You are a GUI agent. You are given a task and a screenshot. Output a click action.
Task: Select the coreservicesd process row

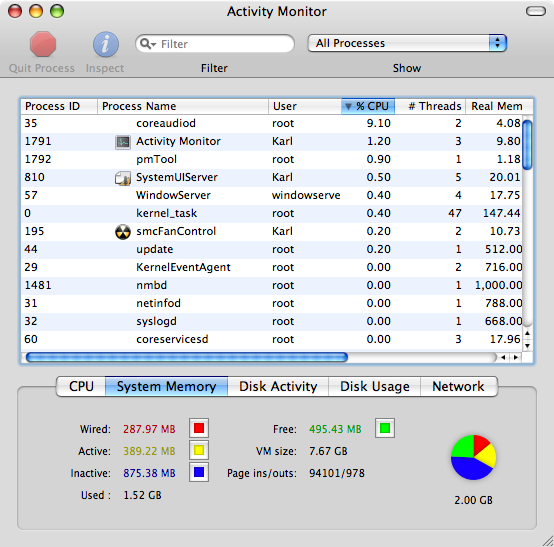tap(272, 340)
